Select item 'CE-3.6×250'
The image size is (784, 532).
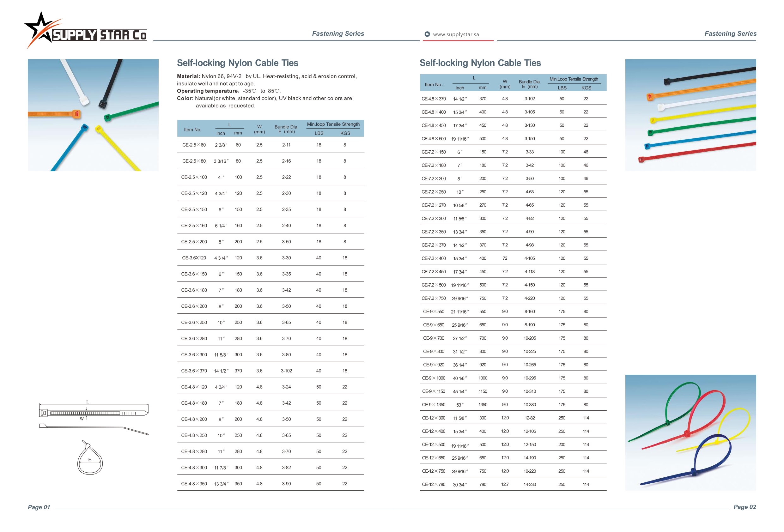[x=194, y=323]
